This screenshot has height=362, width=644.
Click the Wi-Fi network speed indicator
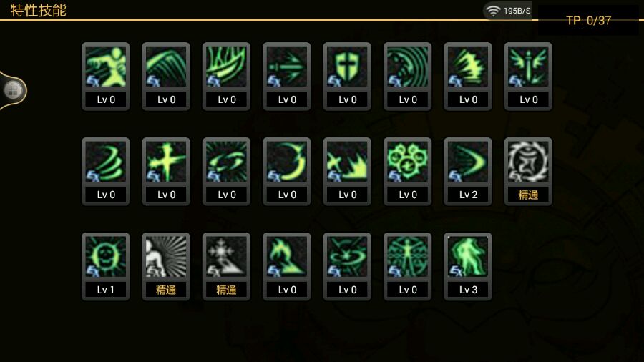pos(509,11)
